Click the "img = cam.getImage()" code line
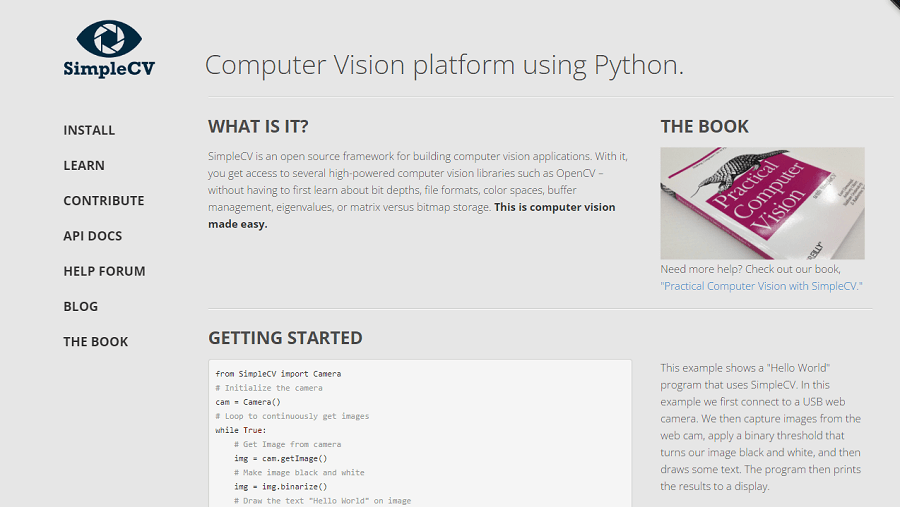Image resolution: width=900 pixels, height=507 pixels. [281, 458]
